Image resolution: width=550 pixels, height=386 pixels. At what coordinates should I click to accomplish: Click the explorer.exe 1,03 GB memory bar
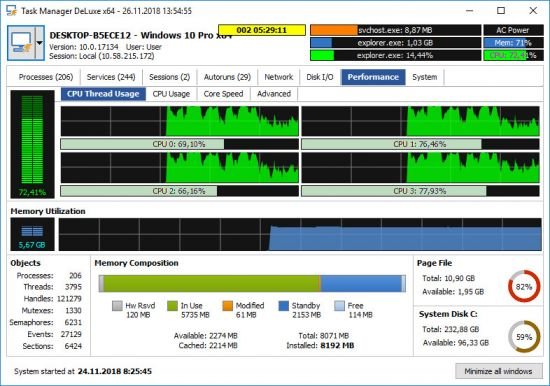[x=395, y=43]
